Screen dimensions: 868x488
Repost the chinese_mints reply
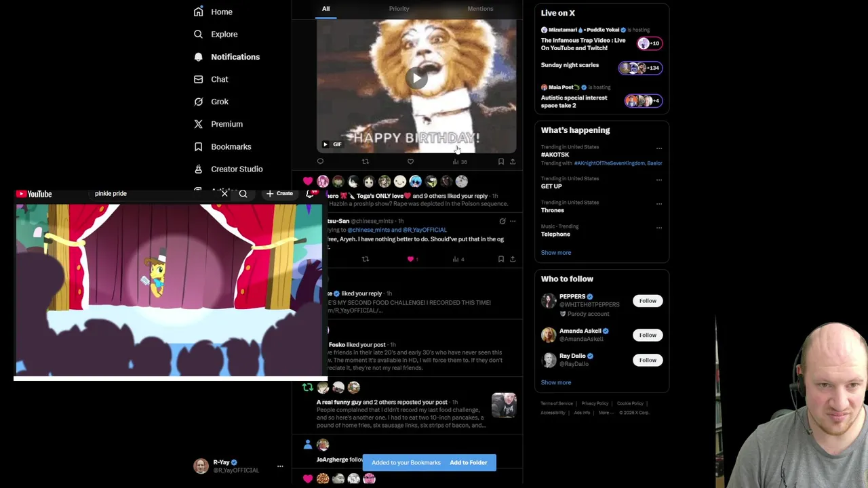[365, 259]
